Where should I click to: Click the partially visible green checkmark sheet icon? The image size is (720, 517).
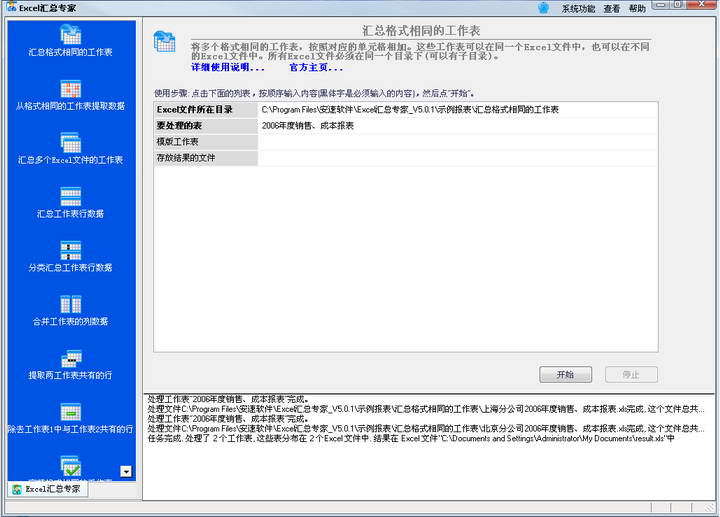[x=70, y=466]
